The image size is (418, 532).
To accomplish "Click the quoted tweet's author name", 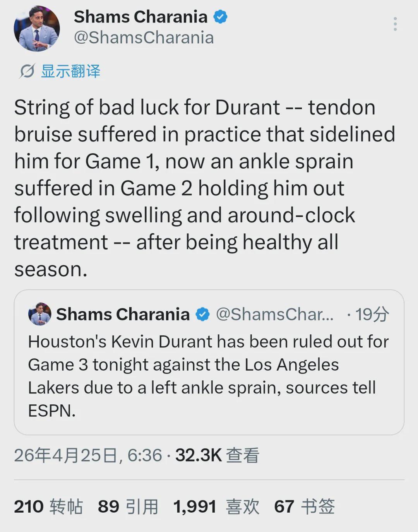I will point(123,314).
